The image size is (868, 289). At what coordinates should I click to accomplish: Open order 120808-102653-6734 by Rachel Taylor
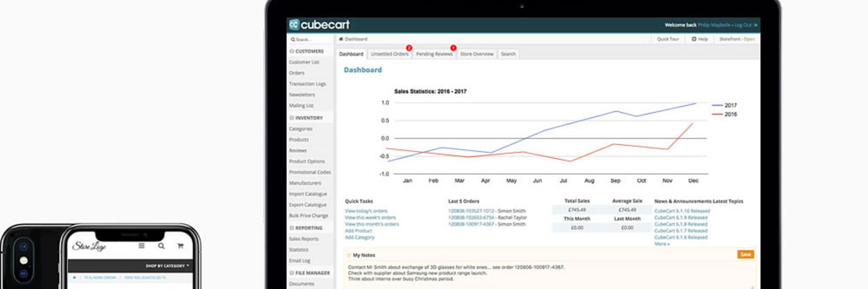471,218
